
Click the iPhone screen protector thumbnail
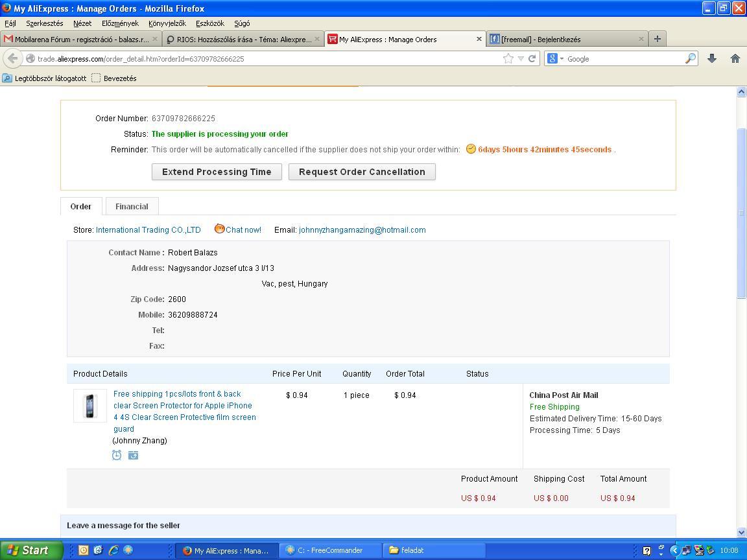click(90, 406)
